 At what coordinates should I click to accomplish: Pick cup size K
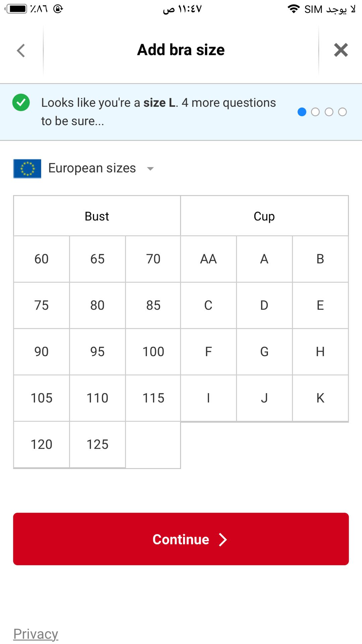pyautogui.click(x=320, y=398)
